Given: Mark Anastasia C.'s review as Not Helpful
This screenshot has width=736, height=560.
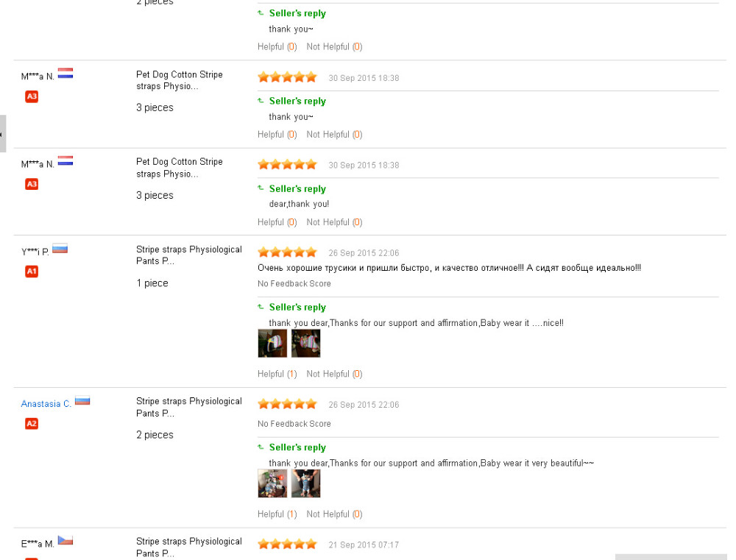Looking at the screenshot, I should click(x=328, y=514).
